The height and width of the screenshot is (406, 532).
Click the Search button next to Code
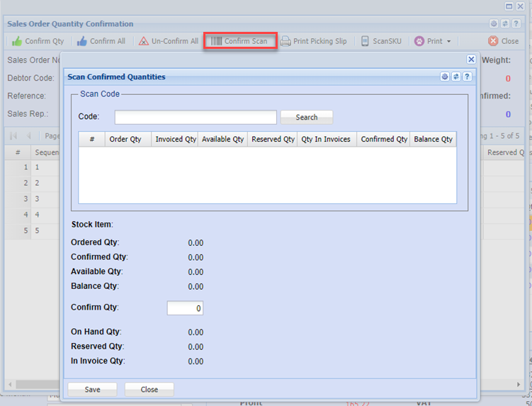tap(306, 118)
